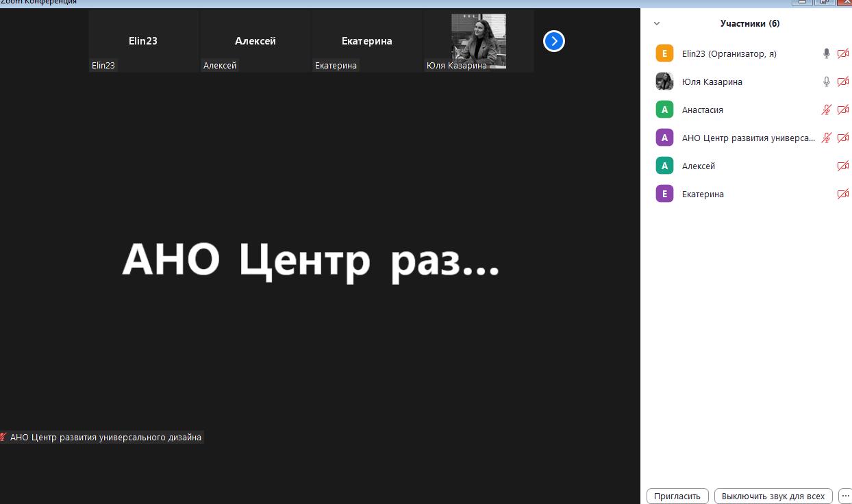The width and height of the screenshot is (852, 504).
Task: Select Анастасия name in participants list
Action: pyautogui.click(x=703, y=110)
